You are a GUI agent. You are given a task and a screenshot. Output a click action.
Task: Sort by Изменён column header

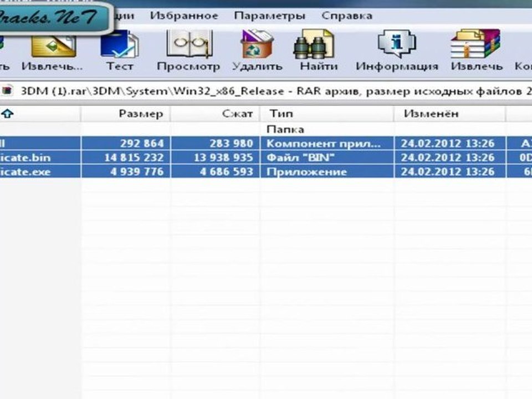pyautogui.click(x=449, y=114)
